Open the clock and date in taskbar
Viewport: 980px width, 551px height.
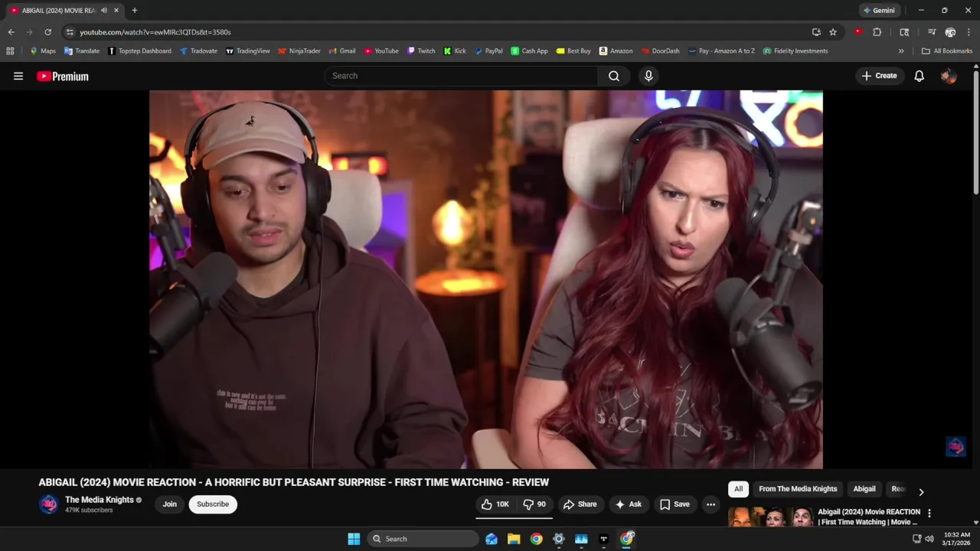957,539
